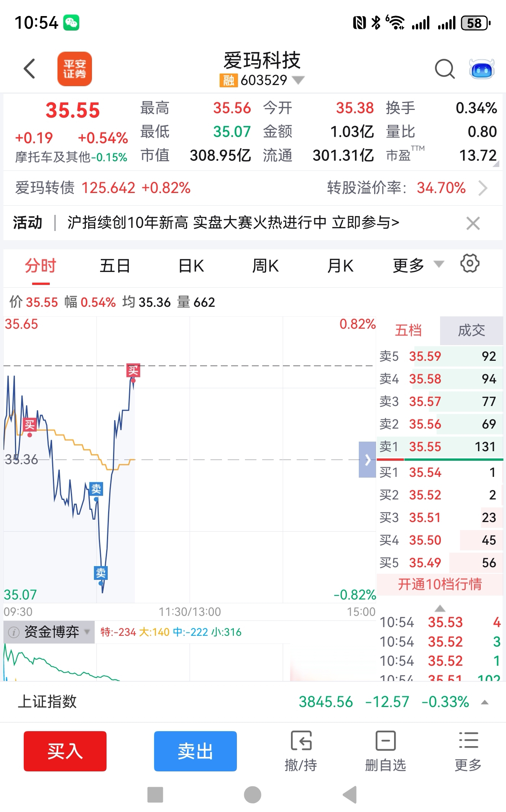Image resolution: width=506 pixels, height=812 pixels.
Task: Tap the back arrow icon
Action: coord(30,69)
